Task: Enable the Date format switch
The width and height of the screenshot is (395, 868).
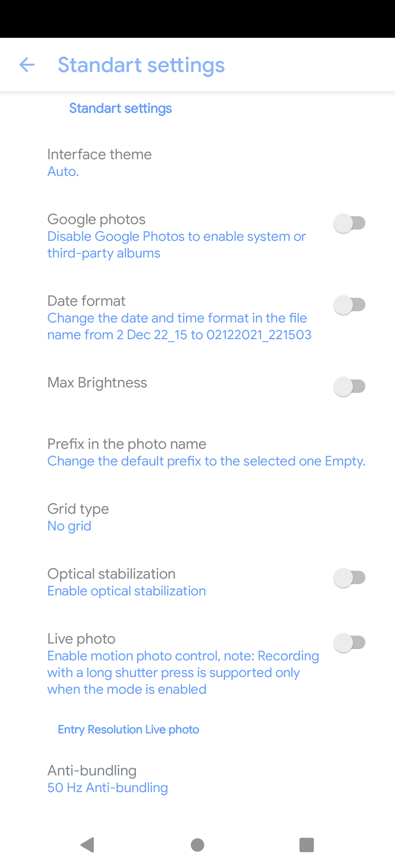Action: pyautogui.click(x=349, y=305)
